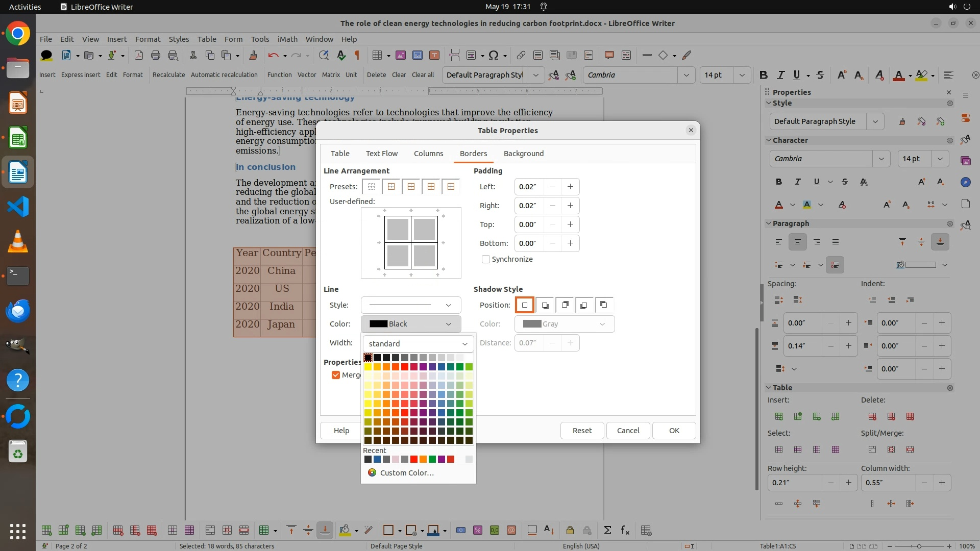Click the Center paragraph icon in the sidebar
980x551 pixels.
click(797, 242)
